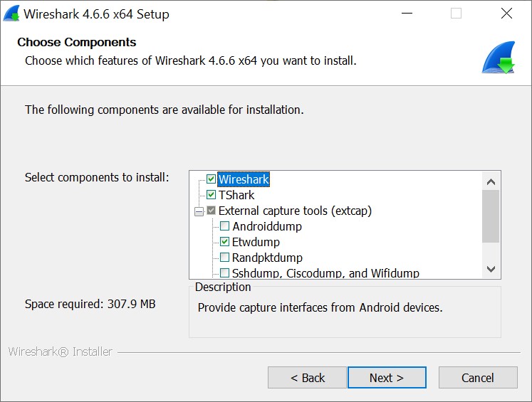Click the Wireshark installer logo in header
This screenshot has height=402, width=532.
pyautogui.click(x=499, y=58)
